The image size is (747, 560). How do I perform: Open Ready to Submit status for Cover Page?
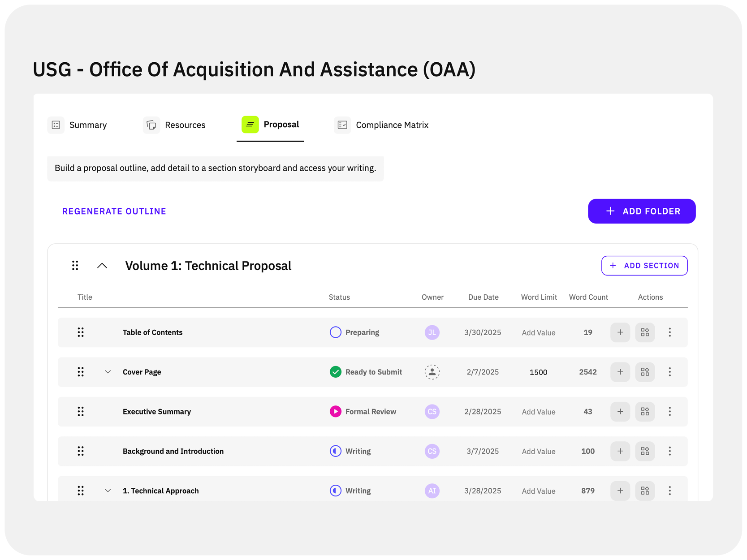pyautogui.click(x=366, y=372)
